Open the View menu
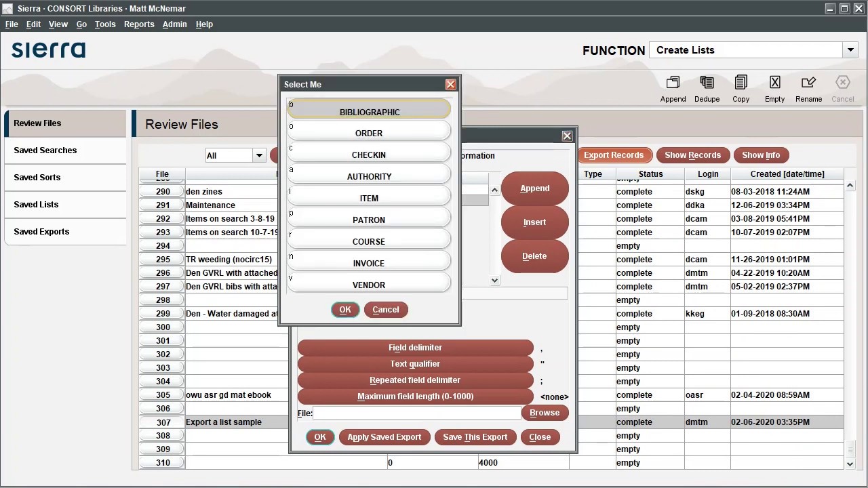The image size is (868, 488). click(x=58, y=24)
